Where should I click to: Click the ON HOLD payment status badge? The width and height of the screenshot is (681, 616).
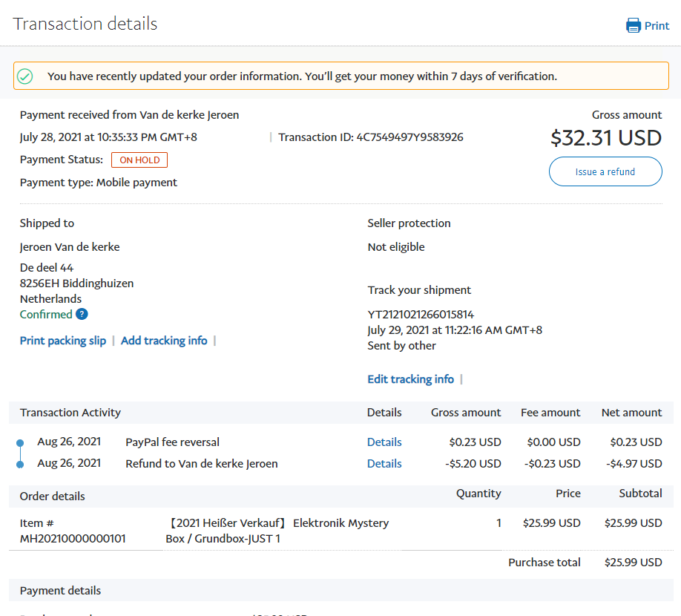pos(139,160)
